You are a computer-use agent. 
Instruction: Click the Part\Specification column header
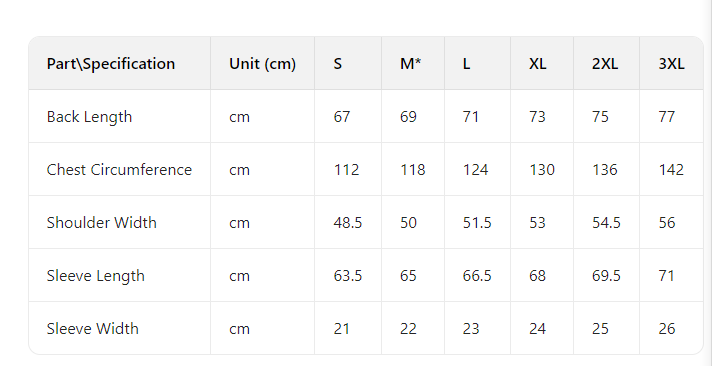coord(111,64)
